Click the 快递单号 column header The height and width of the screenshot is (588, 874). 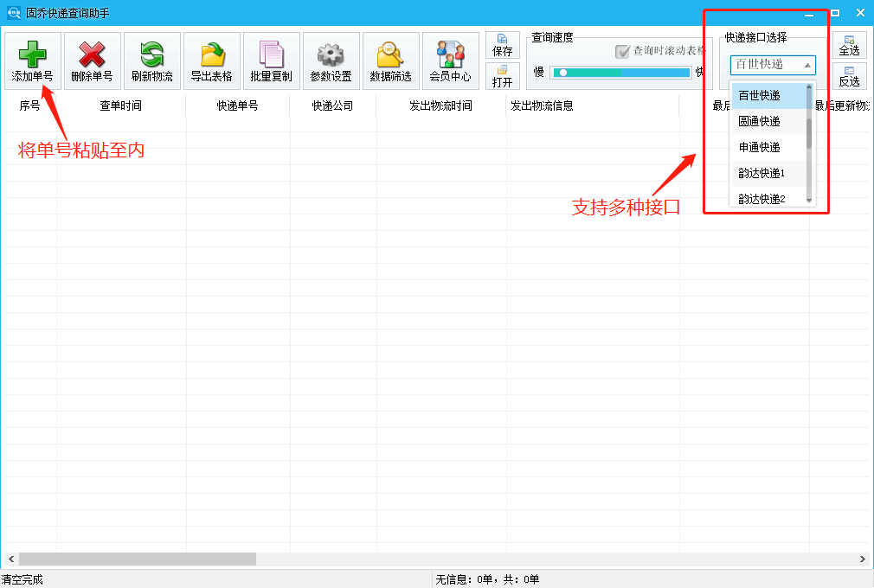coord(237,105)
